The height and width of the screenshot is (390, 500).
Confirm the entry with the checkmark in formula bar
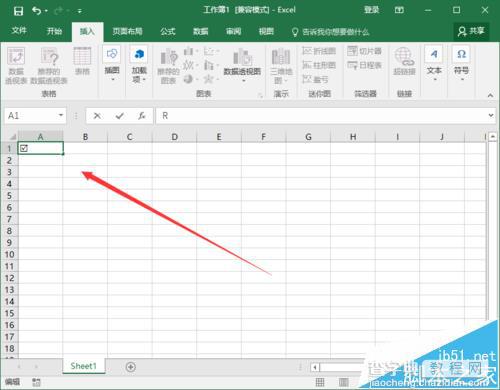(x=120, y=116)
